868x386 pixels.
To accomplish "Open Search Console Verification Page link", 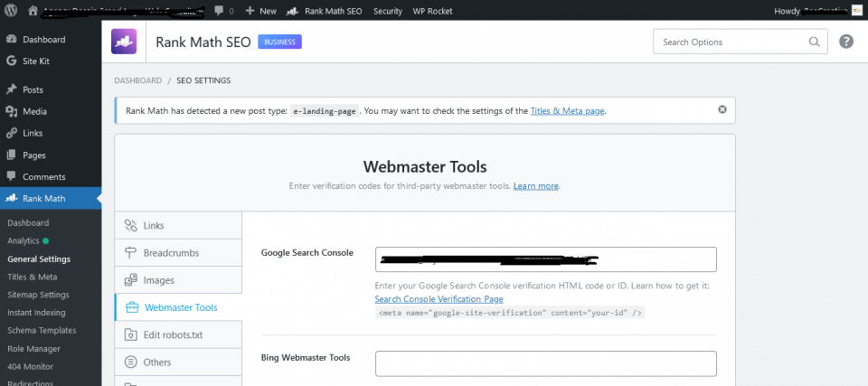I will pos(439,299).
